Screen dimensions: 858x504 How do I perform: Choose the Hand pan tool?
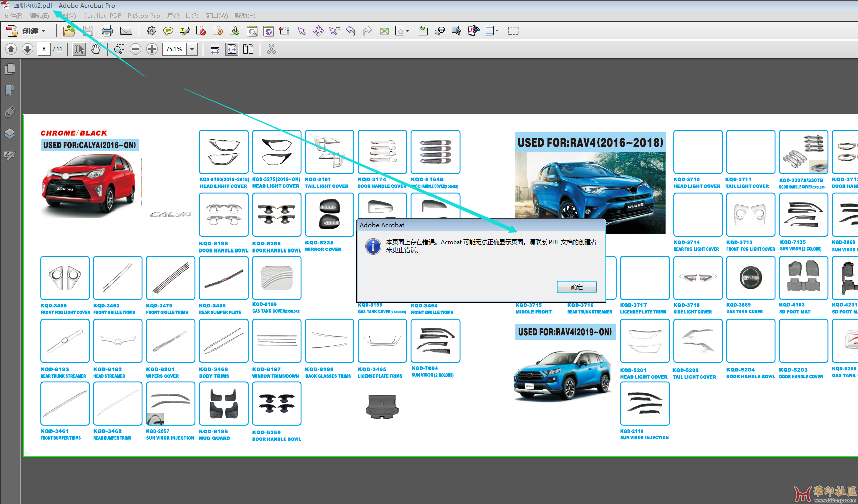[96, 49]
